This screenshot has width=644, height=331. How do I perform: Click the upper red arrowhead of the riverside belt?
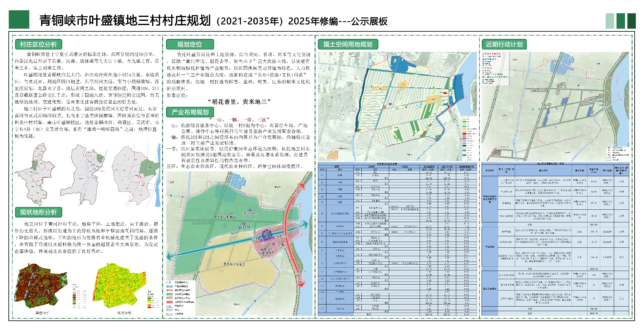[x=302, y=186]
